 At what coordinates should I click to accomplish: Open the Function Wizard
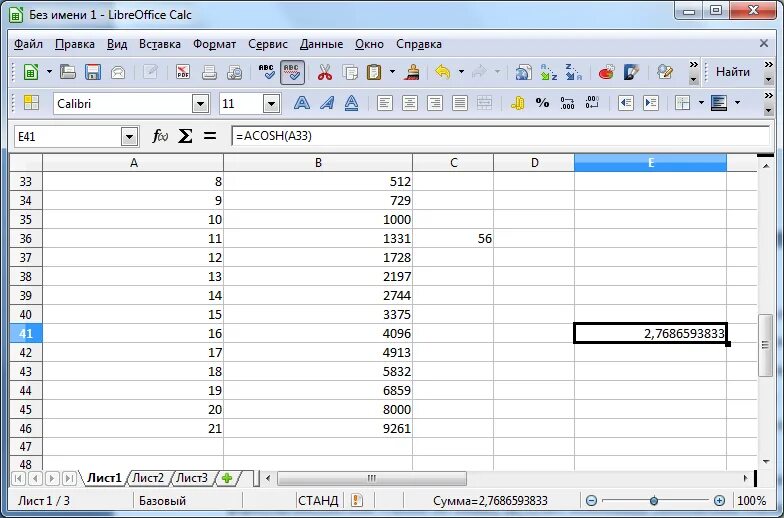click(160, 136)
